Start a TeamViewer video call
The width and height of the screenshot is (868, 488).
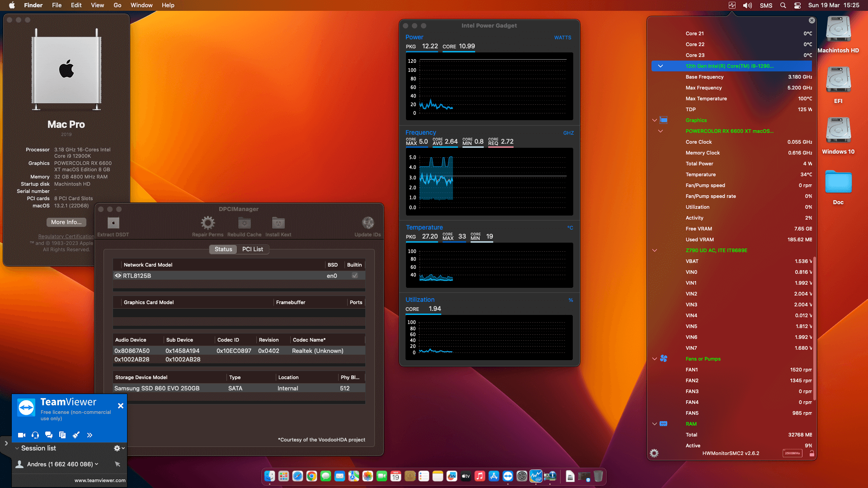(x=21, y=435)
